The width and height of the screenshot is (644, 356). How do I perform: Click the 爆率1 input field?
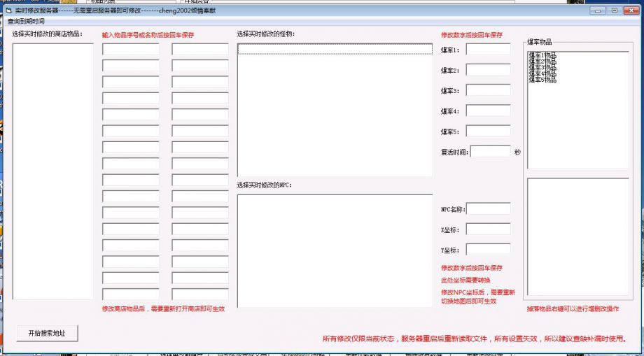coord(488,50)
